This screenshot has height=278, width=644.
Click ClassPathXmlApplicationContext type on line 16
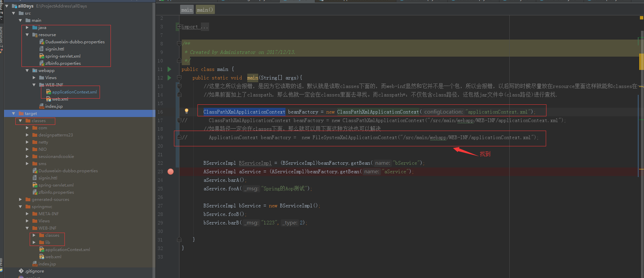point(244,112)
